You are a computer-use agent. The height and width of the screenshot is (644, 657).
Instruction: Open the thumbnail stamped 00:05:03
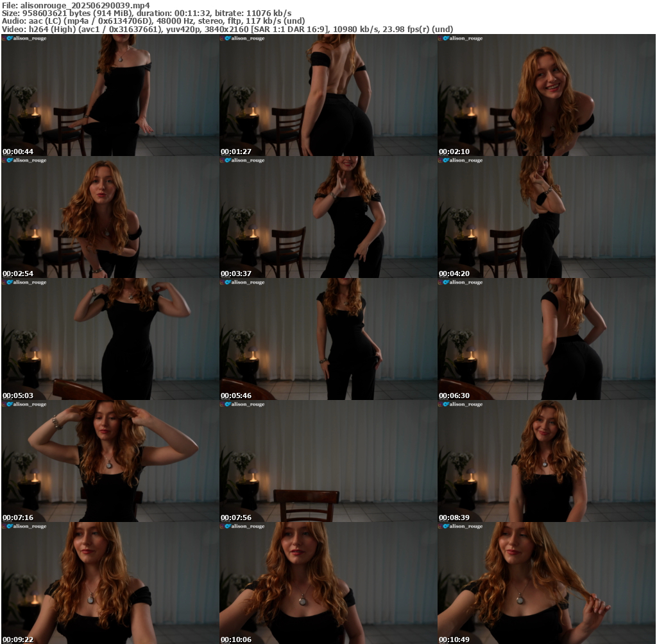tap(110, 339)
